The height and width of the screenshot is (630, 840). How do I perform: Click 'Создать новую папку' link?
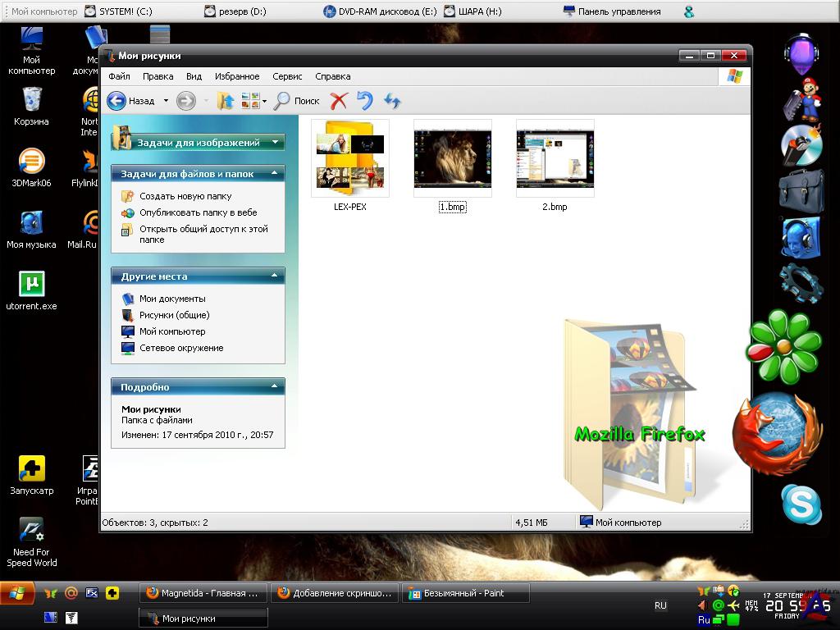click(185, 196)
